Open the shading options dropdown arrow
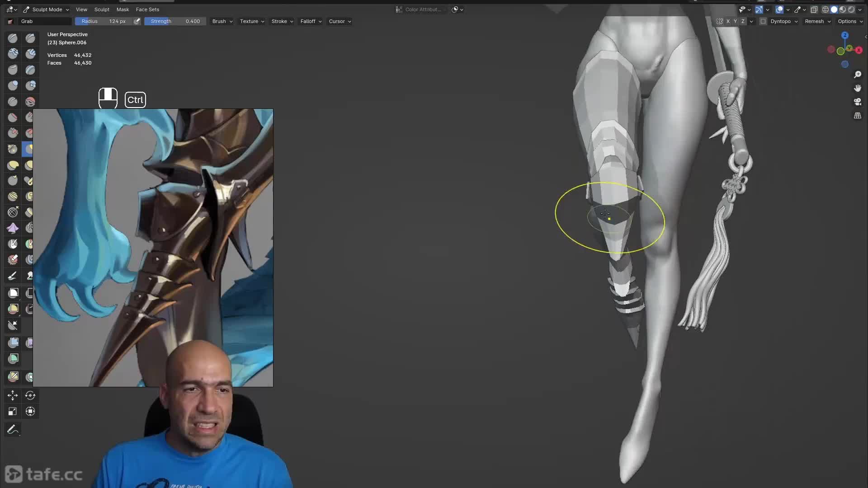The image size is (868, 488). point(860,9)
